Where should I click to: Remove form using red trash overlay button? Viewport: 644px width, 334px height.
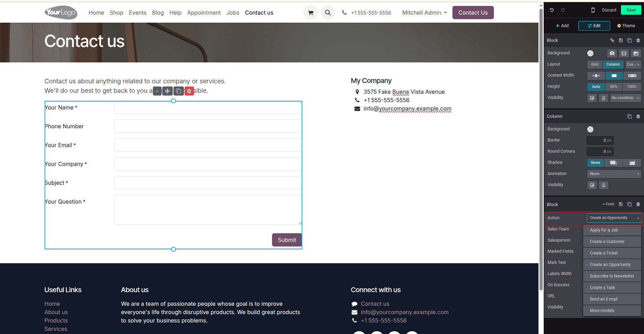[x=189, y=91]
